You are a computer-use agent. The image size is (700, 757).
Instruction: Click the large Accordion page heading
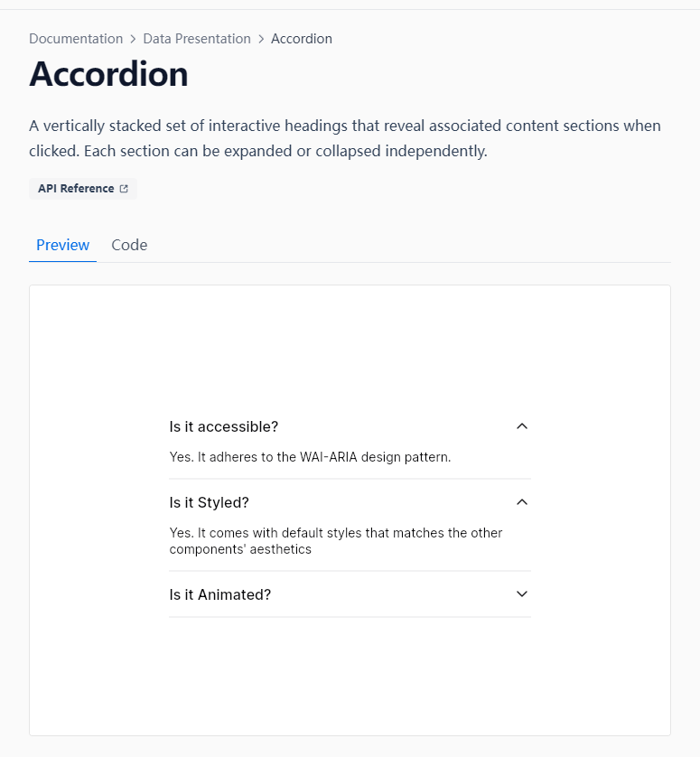coord(108,74)
